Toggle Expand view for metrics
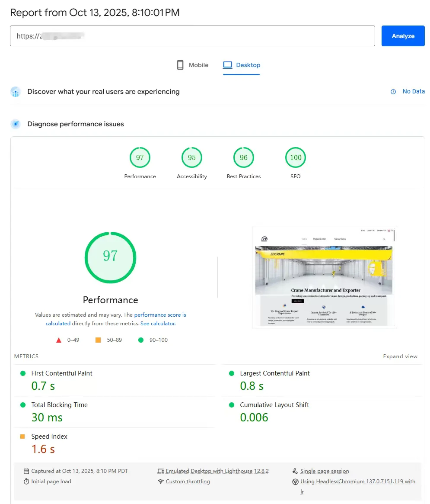The height and width of the screenshot is (504, 430). [x=400, y=356]
